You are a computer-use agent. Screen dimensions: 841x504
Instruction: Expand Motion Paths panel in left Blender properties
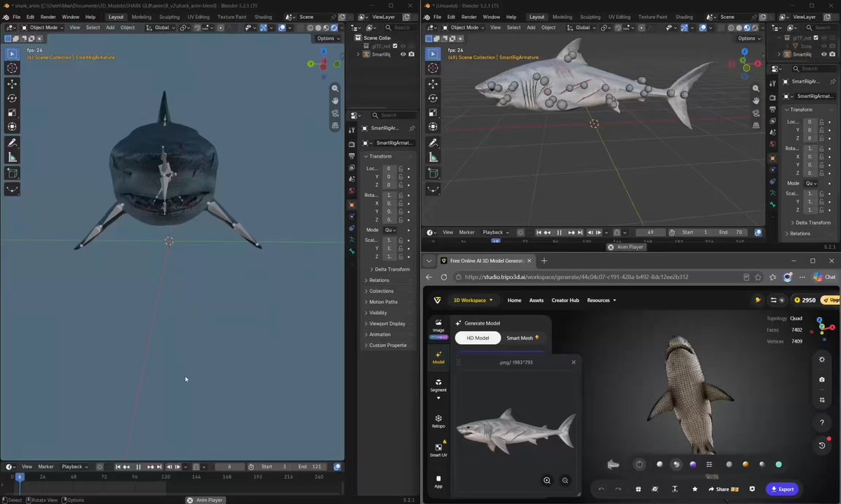[x=382, y=302]
